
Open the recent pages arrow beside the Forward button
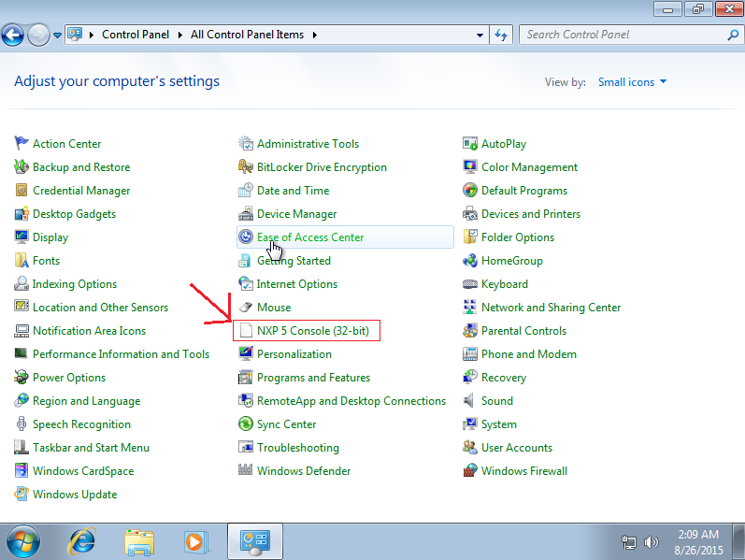coord(58,35)
